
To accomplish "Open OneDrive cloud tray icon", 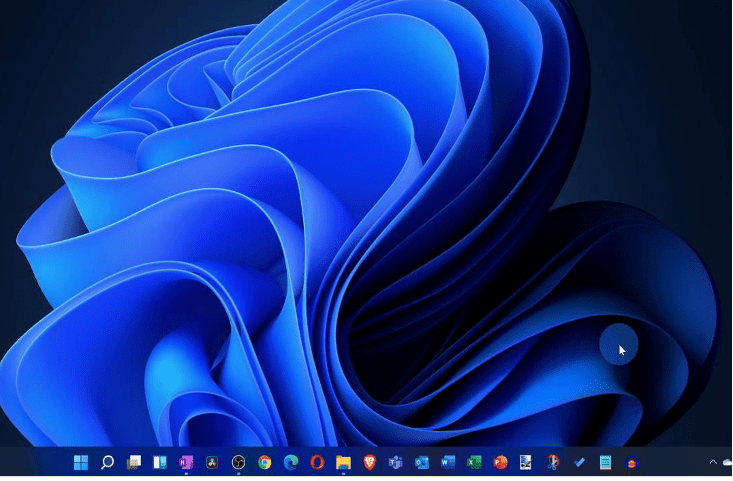I will (x=727, y=462).
